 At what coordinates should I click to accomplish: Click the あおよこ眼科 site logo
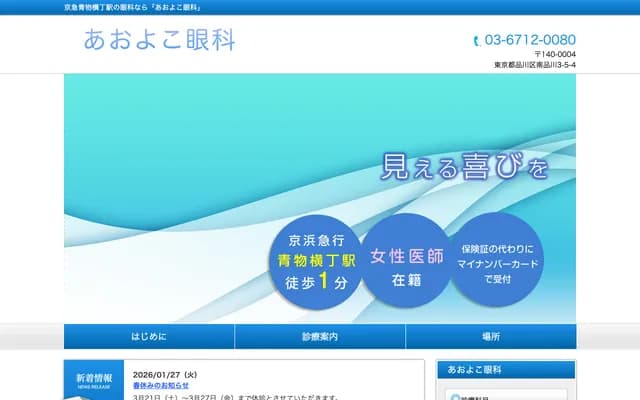160,41
